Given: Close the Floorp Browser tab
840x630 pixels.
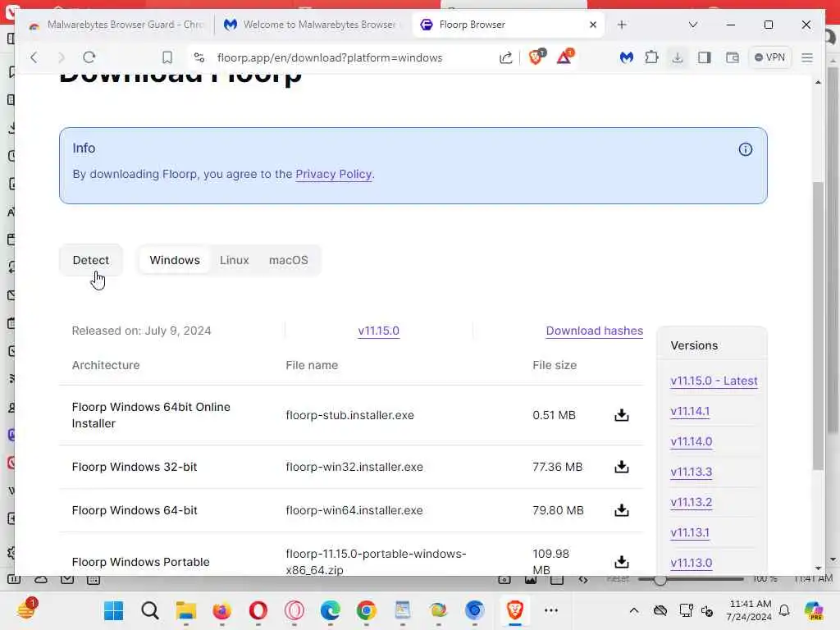Looking at the screenshot, I should (x=593, y=25).
